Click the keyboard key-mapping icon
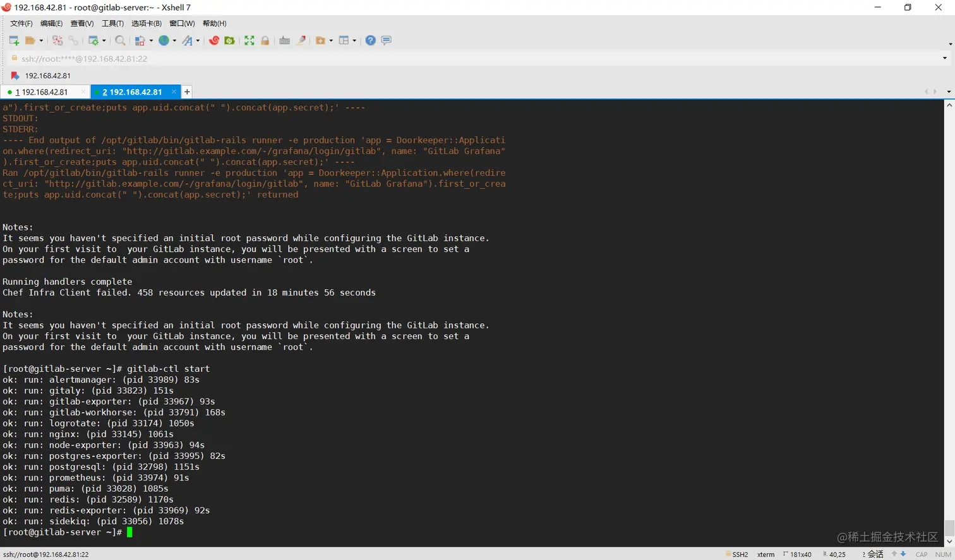The height and width of the screenshot is (560, 955). tap(284, 40)
